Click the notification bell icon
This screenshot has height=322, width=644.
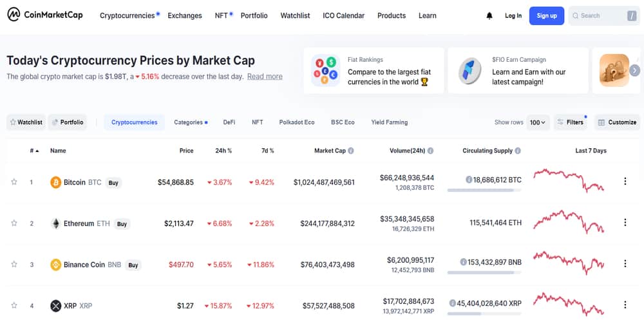(489, 15)
